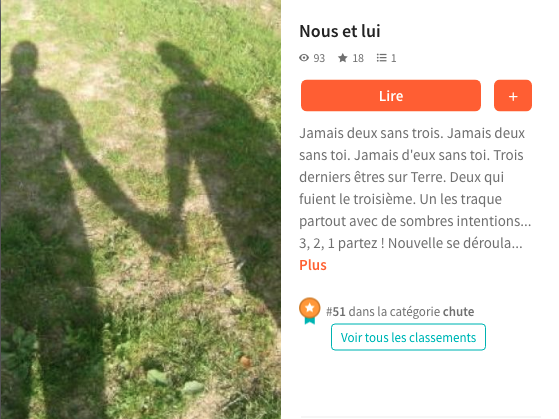This screenshot has width=559, height=419.
Task: Click the chapters list icon
Action: click(381, 58)
